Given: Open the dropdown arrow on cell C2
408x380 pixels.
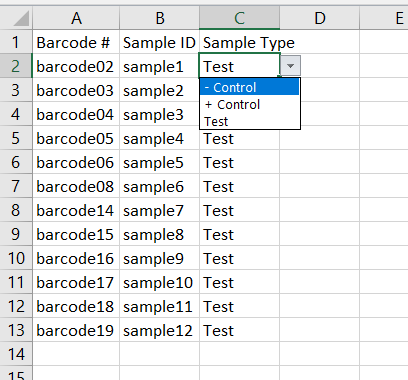Looking at the screenshot, I should pos(290,66).
